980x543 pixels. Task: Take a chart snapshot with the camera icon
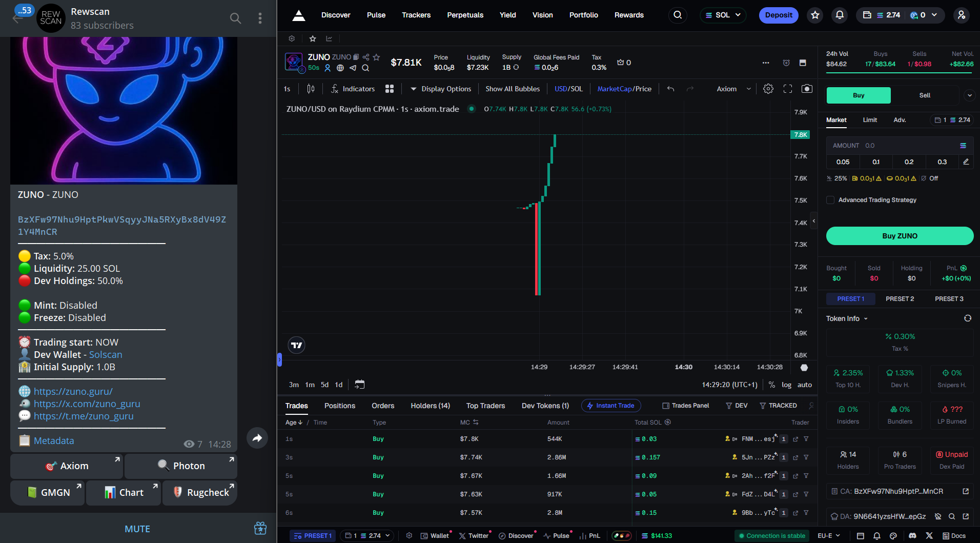pyautogui.click(x=807, y=88)
